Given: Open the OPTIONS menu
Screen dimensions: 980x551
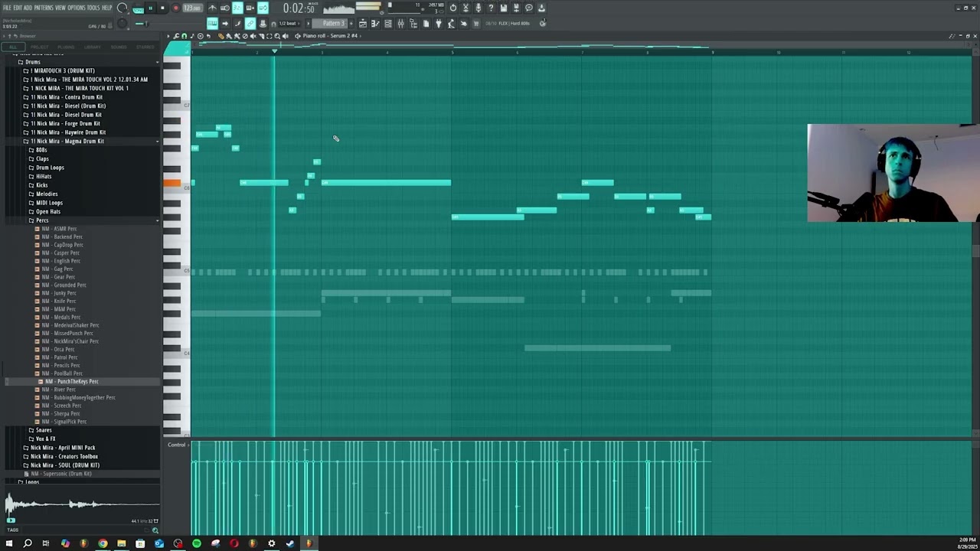Looking at the screenshot, I should 76,8.
